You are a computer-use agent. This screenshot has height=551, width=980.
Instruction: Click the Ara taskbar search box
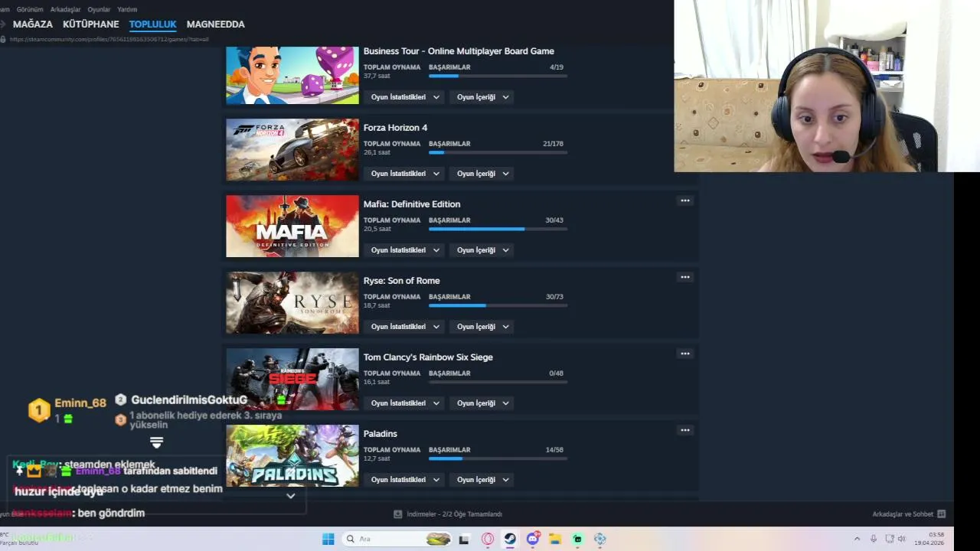(396, 539)
